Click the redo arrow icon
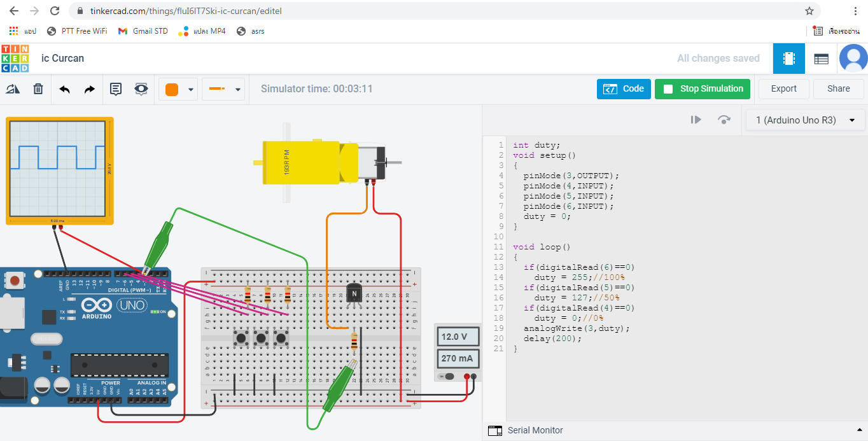The height and width of the screenshot is (441, 868). [x=90, y=89]
